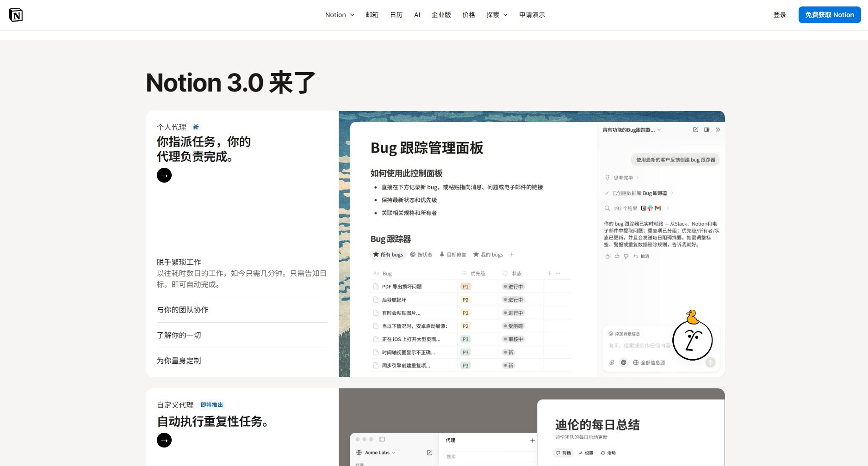Expand the 探索 menu in navigation
This screenshot has width=868, height=466.
click(496, 15)
